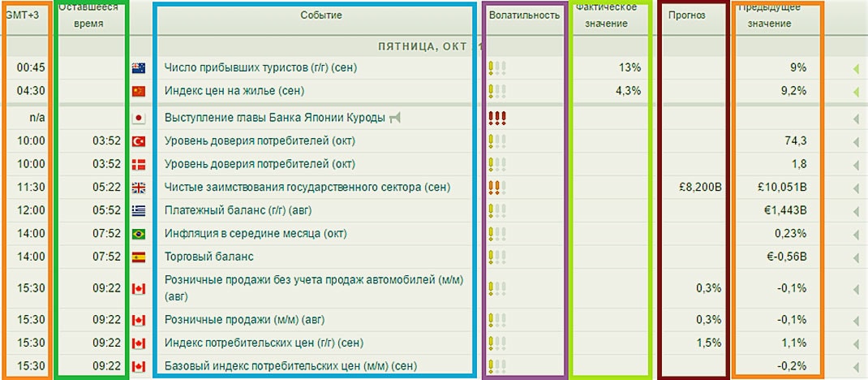Image resolution: width=868 pixels, height=380 pixels.
Task: Click the megaphone icon beside the Kuroda speech
Action: 395,119
